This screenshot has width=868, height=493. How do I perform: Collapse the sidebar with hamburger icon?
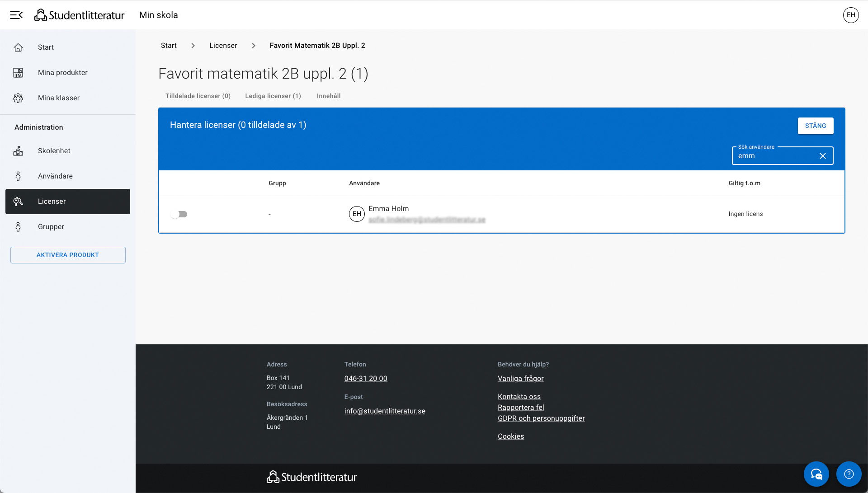coord(16,15)
